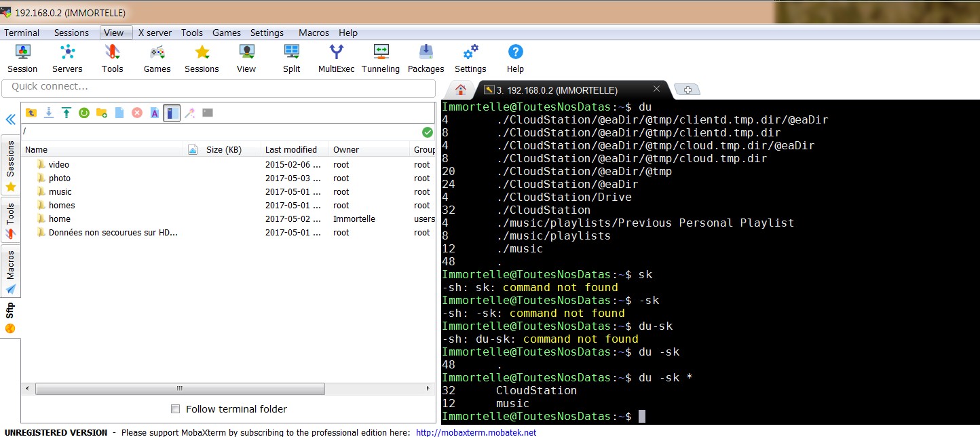
Task: Create a new folder in SFTP browser
Action: click(102, 113)
